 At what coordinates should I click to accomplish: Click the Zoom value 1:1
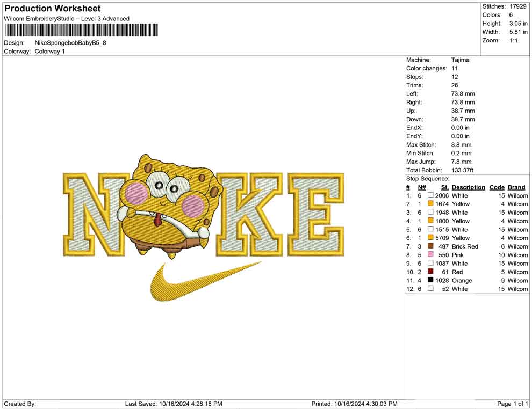[513, 40]
